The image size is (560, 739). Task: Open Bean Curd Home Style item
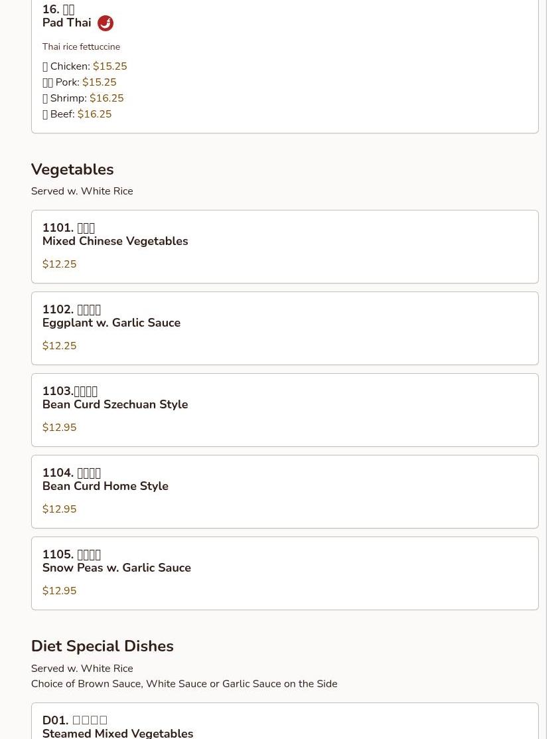tap(105, 486)
